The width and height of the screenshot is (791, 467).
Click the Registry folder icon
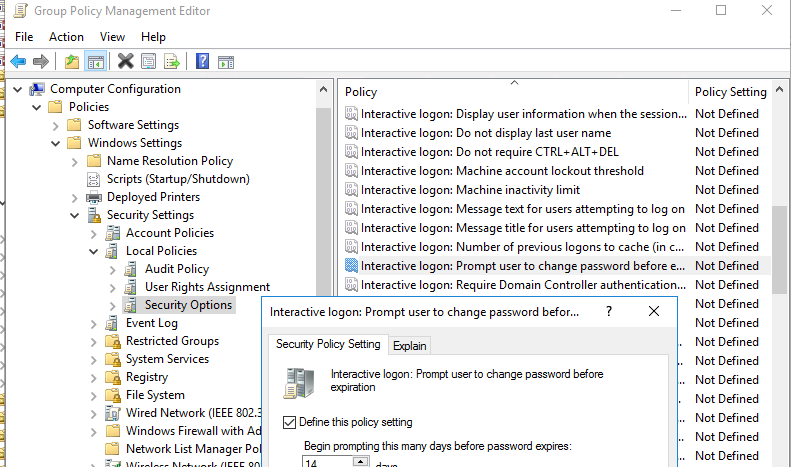click(112, 377)
